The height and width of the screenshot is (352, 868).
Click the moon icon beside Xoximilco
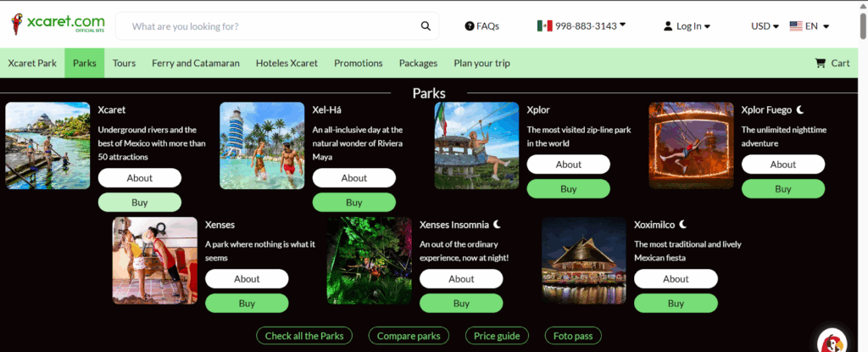pos(683,225)
